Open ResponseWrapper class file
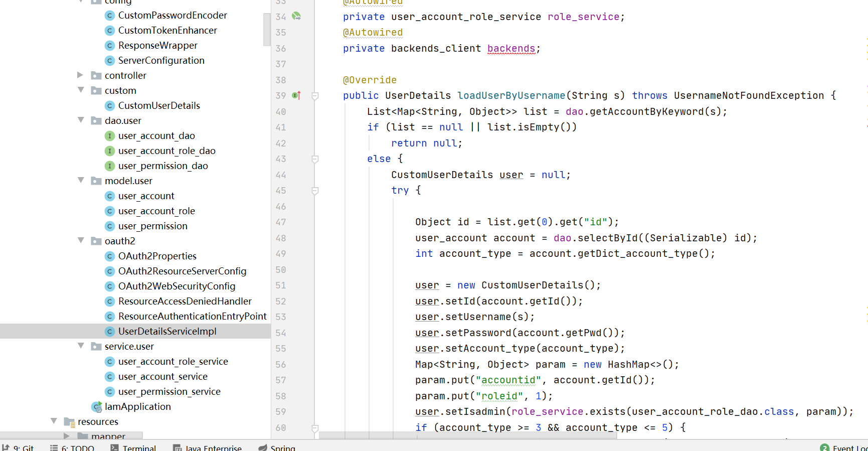The width and height of the screenshot is (868, 451). tap(158, 46)
